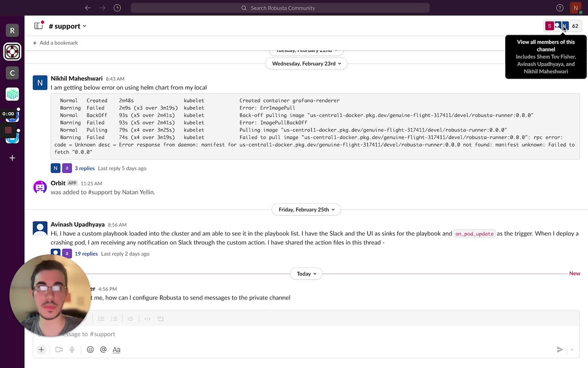588x368 pixels.
Task: Open the #support channel name dropdown
Action: point(68,26)
